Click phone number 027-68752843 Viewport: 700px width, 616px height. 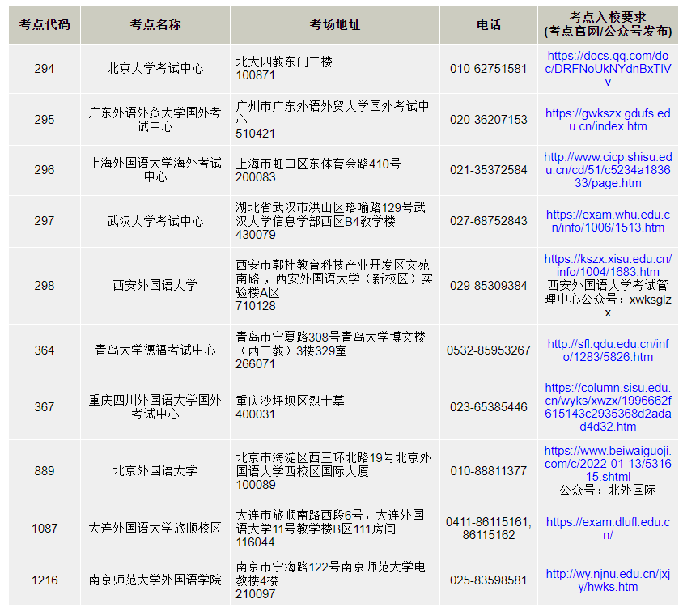click(489, 221)
